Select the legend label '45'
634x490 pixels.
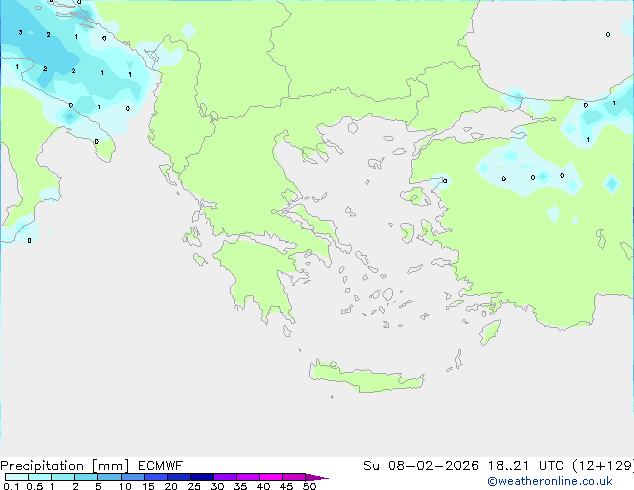(x=286, y=486)
